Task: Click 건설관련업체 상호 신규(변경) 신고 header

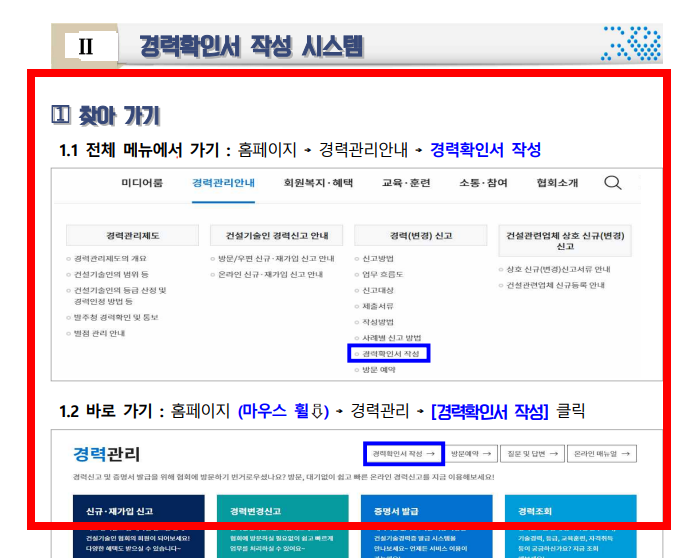Action: click(565, 241)
